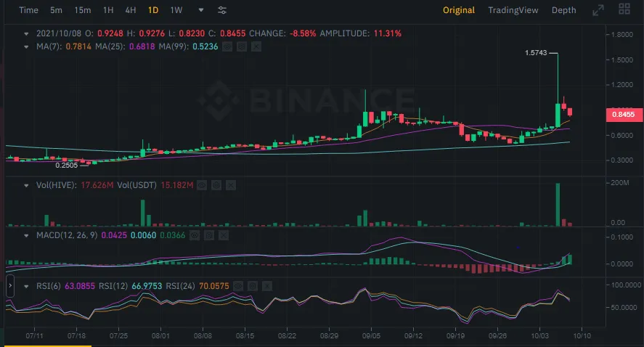Open the chart indicator settings sliders icon
Image resolution: width=644 pixels, height=347 pixels.
(x=221, y=10)
